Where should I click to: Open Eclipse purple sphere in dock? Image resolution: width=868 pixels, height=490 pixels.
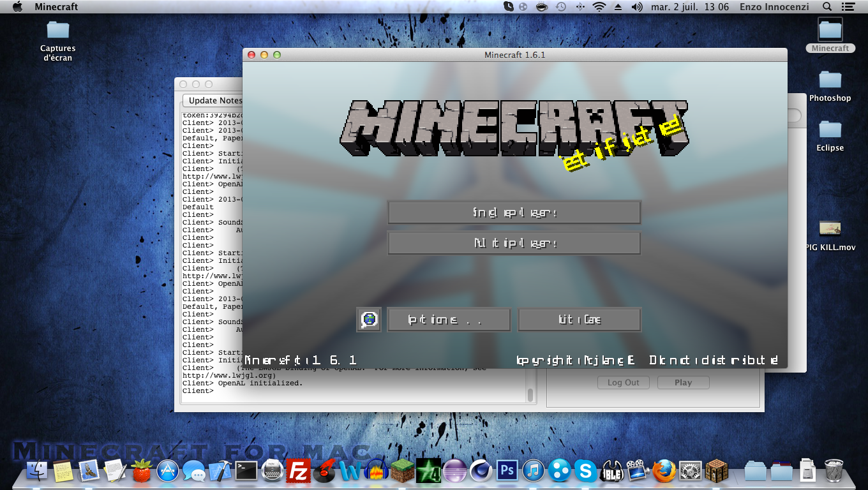click(x=454, y=471)
